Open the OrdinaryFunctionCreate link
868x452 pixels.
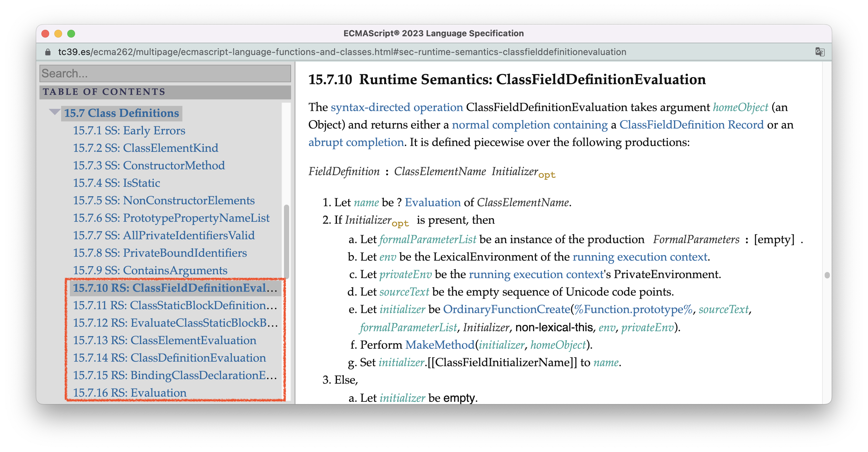506,309
